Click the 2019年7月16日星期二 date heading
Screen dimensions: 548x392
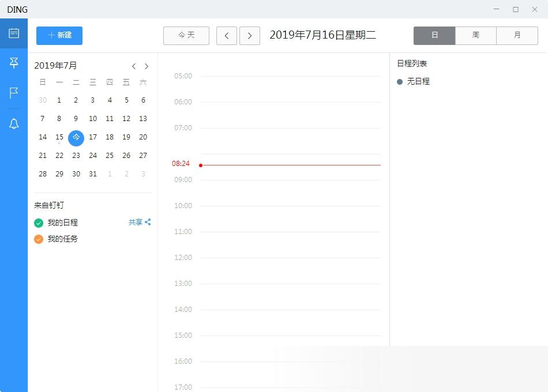(x=322, y=35)
